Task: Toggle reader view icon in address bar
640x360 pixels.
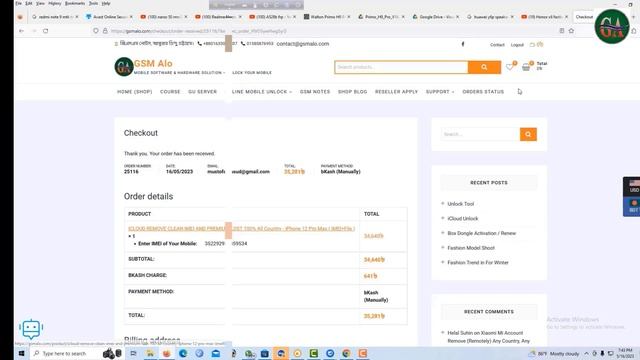Action: tap(562, 31)
